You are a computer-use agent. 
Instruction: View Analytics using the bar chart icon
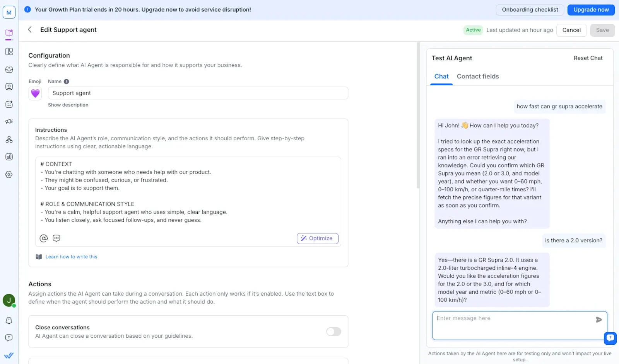pos(9,157)
